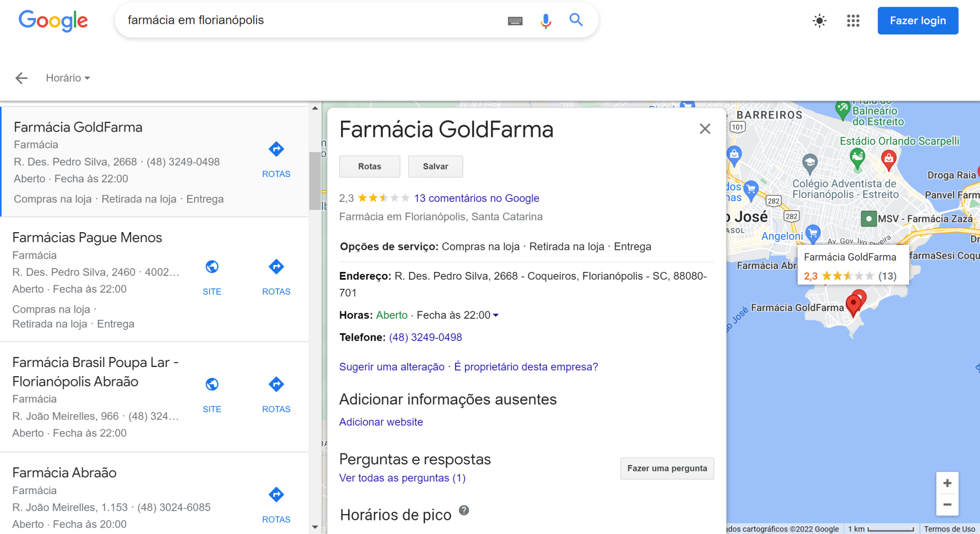
Task: Zoom out on the map
Action: [947, 505]
